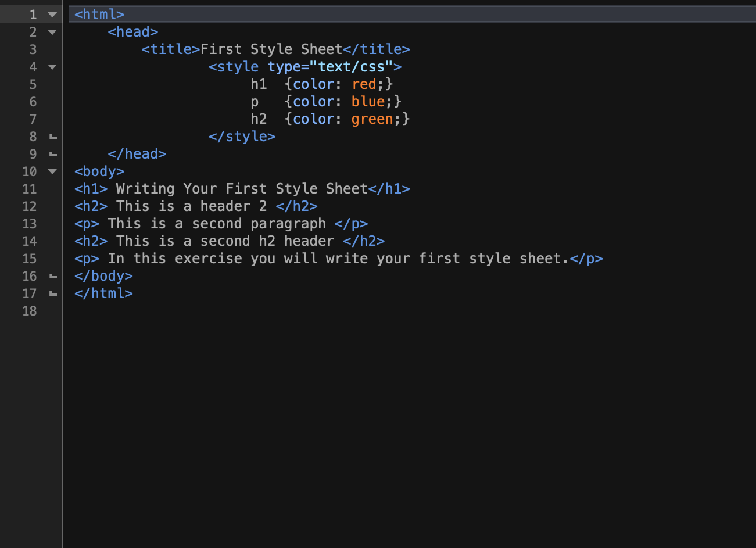756x548 pixels.
Task: Select line number 14 in the gutter
Action: click(30, 241)
